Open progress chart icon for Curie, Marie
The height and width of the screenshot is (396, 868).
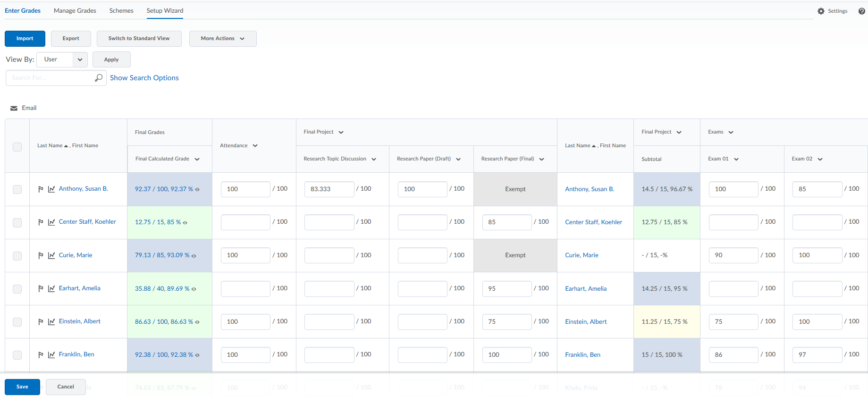point(51,255)
